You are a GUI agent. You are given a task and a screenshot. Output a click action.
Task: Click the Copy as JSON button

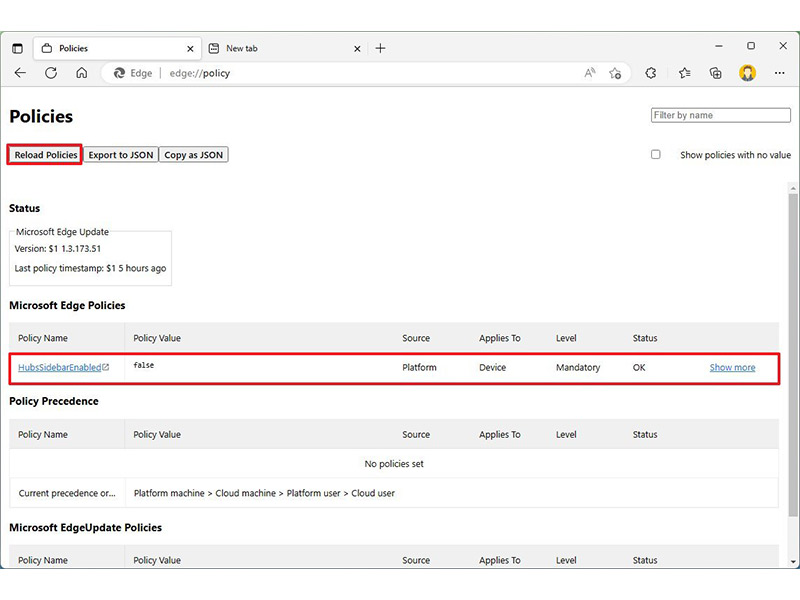pyautogui.click(x=193, y=155)
